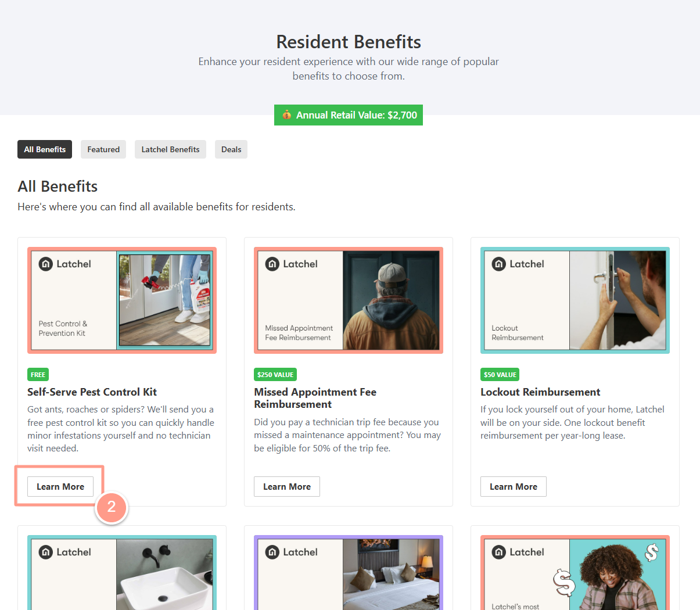Viewport: 700px width, 610px height.
Task: Switch to the Deals tab
Action: (x=231, y=149)
